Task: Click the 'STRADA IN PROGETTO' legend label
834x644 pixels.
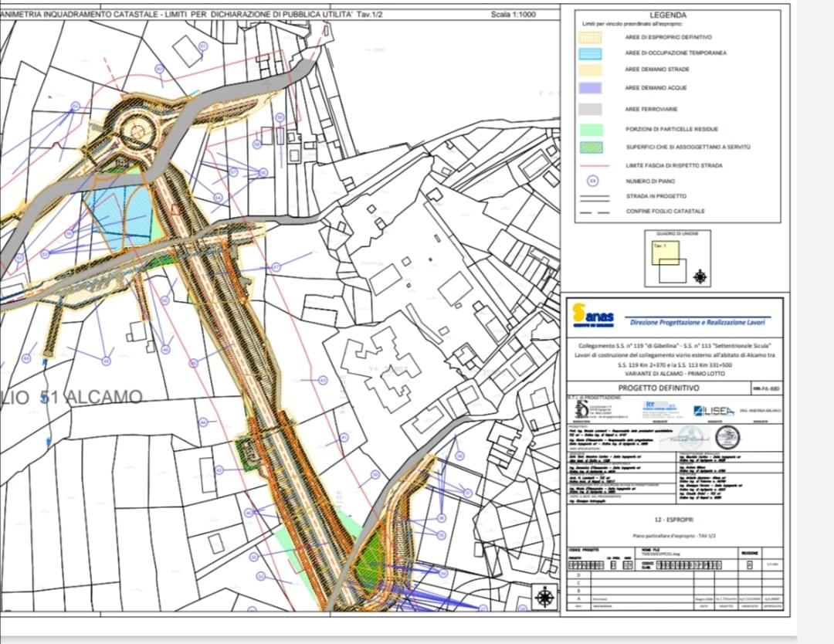Action: click(656, 196)
